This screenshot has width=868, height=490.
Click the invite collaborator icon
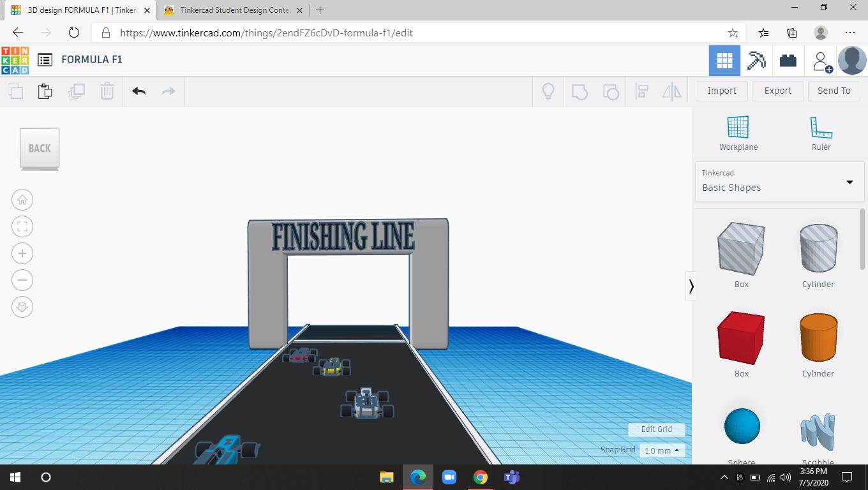[821, 61]
